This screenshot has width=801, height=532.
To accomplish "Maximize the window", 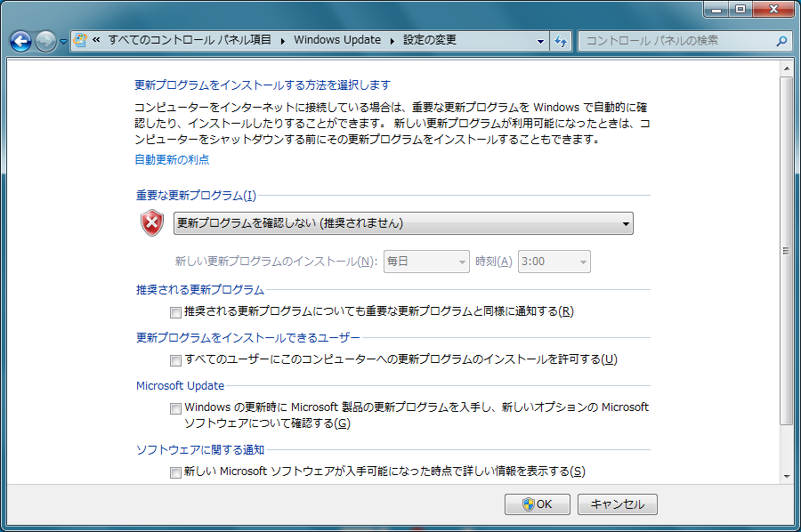I will click(740, 9).
